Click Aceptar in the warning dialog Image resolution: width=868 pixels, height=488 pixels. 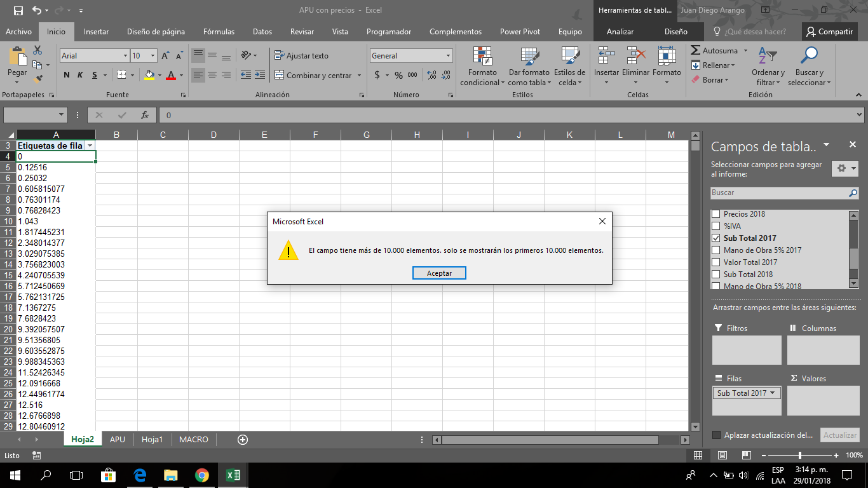click(439, 273)
